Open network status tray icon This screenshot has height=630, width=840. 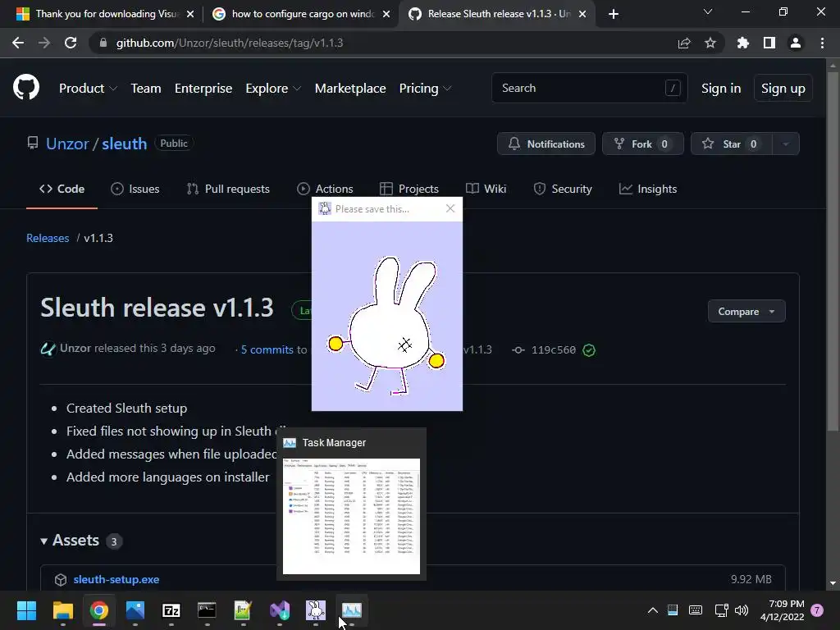pyautogui.click(x=721, y=610)
